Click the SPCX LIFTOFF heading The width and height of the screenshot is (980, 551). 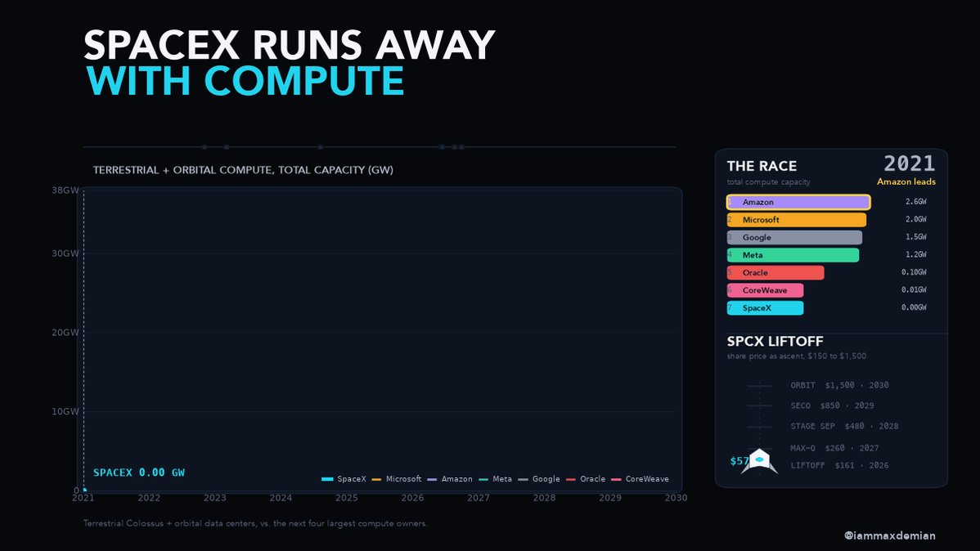(x=775, y=342)
